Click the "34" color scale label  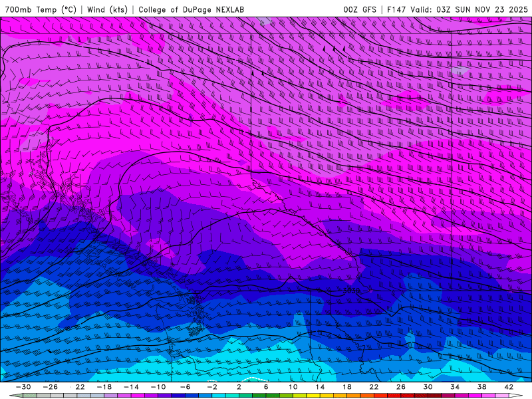(455, 387)
